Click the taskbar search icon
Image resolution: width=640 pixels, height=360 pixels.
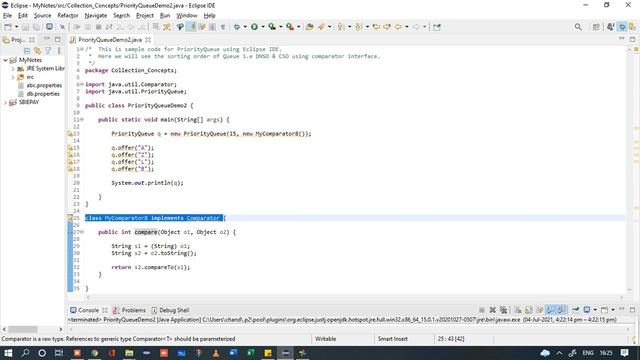(x=25, y=353)
